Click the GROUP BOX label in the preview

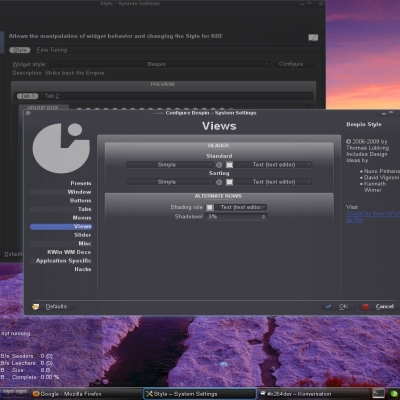pos(43,108)
